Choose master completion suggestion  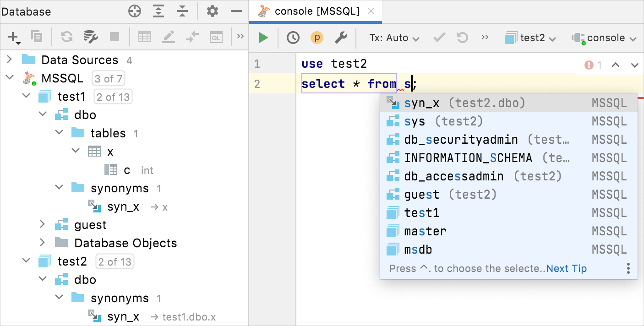click(509, 231)
